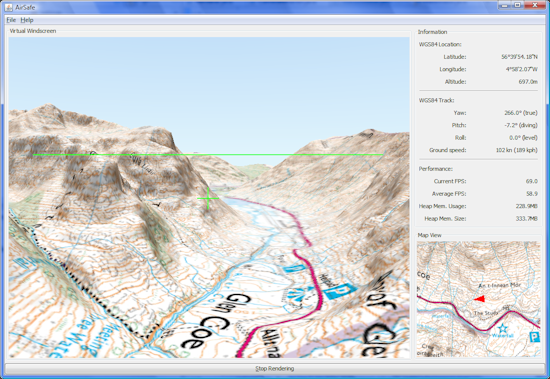
Task: Click the blue parking P sign in 3D view
Action: (340, 291)
